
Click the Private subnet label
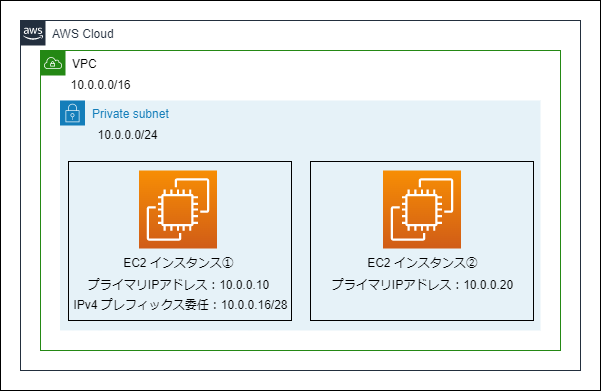(130, 114)
